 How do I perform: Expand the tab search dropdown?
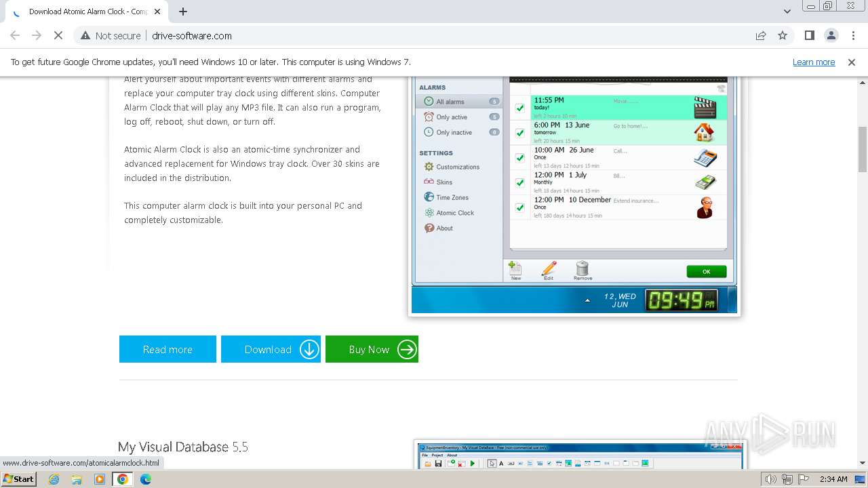(x=787, y=12)
